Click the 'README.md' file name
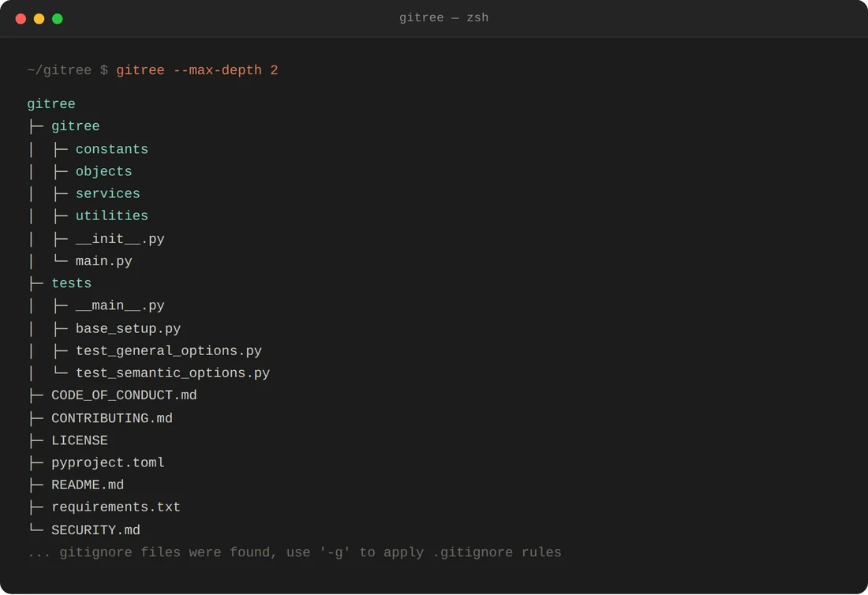This screenshot has height=595, width=868. [x=88, y=485]
